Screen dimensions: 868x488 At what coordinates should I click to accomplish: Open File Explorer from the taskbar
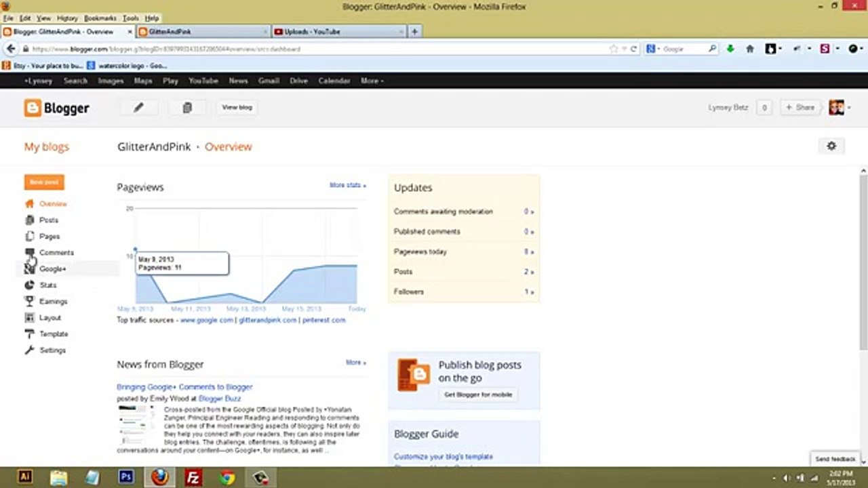[x=59, y=477]
